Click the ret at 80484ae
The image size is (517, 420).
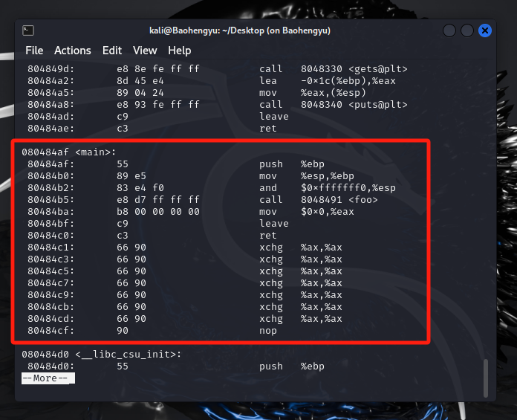pos(268,129)
